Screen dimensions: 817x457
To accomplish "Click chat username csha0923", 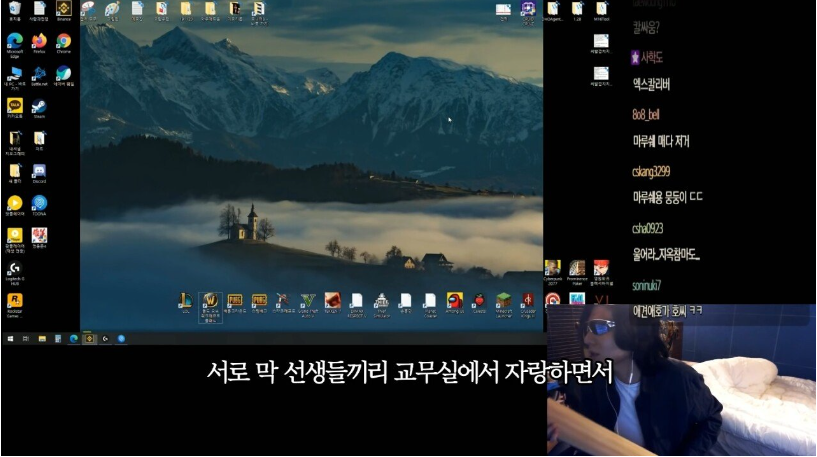I will click(647, 228).
